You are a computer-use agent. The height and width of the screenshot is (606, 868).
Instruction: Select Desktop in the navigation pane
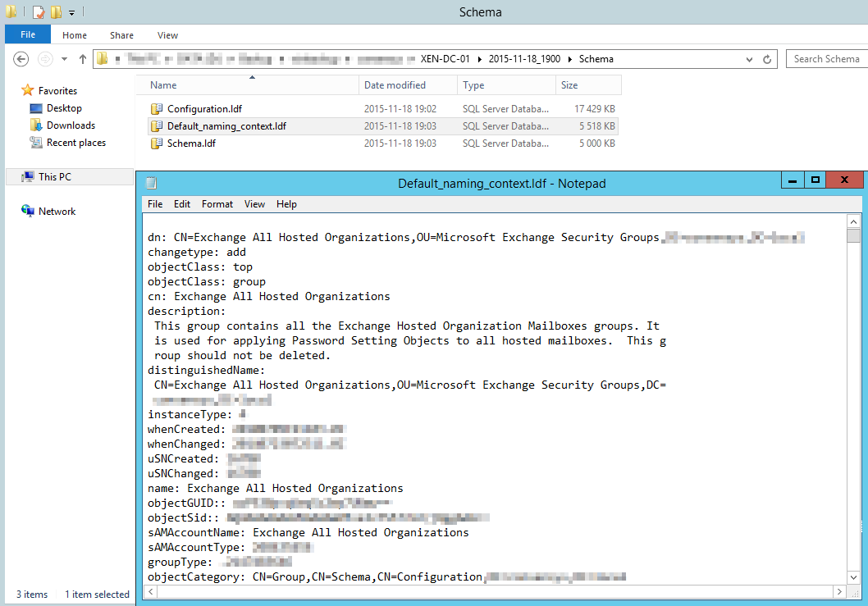click(x=64, y=108)
